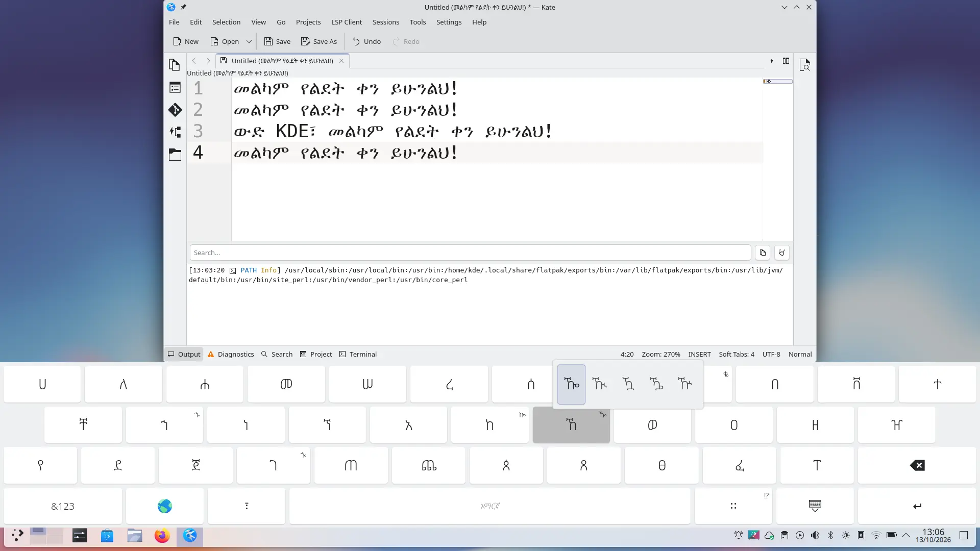The image size is (980, 551).
Task: Open the Sessions menu
Action: point(386,22)
